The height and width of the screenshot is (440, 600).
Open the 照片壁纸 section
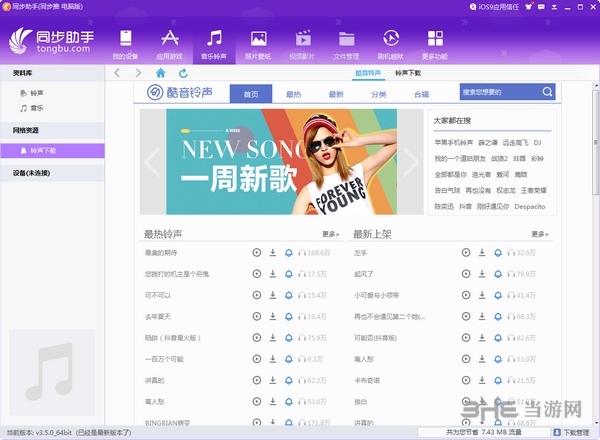tap(258, 44)
